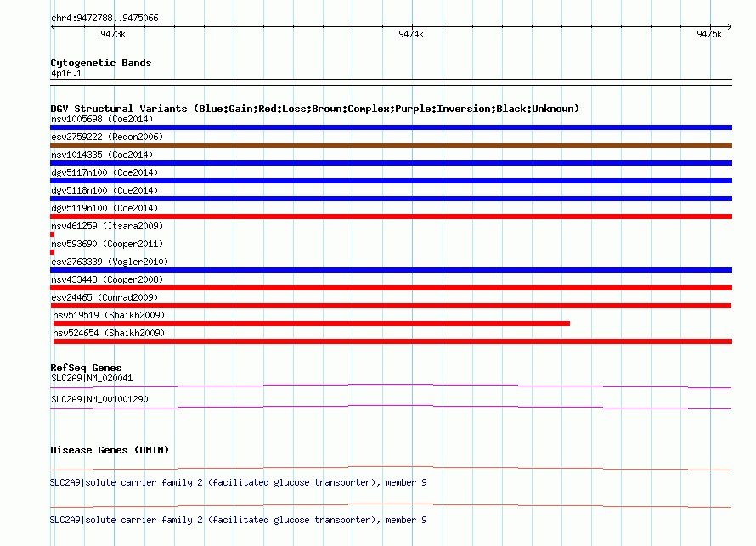Open the dgv5119n100 (Coe2014) label
This screenshot has width=756, height=546.
104,208
